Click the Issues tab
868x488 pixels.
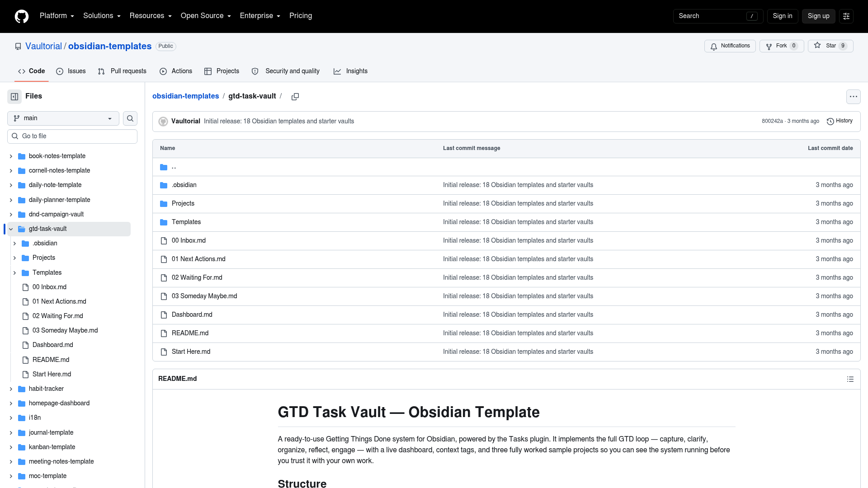click(71, 71)
